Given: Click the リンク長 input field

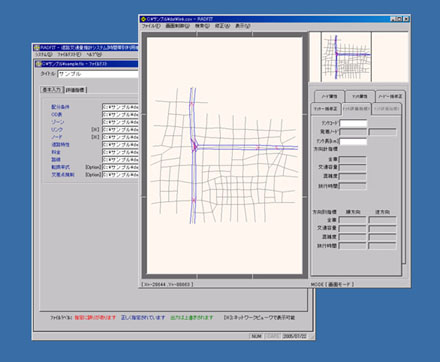Looking at the screenshot, I should click(x=353, y=142).
